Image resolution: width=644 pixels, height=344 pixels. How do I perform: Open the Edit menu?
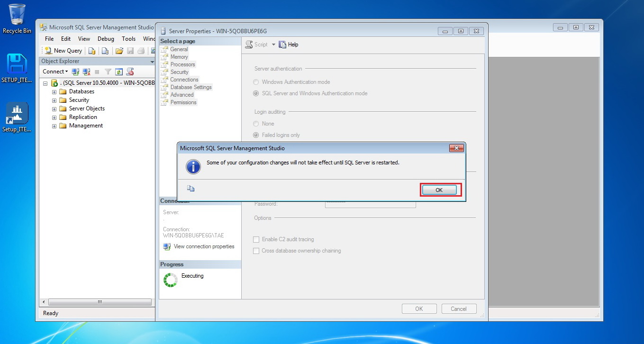(x=66, y=39)
